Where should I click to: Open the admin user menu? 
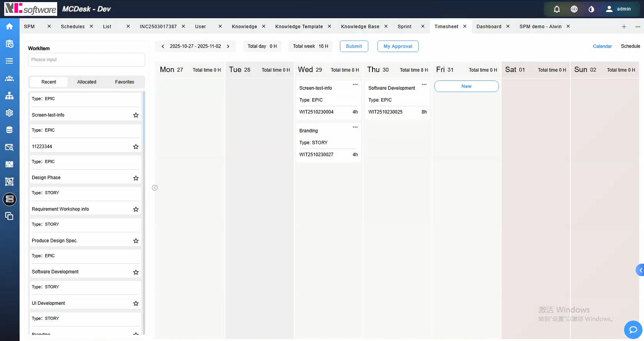click(619, 9)
